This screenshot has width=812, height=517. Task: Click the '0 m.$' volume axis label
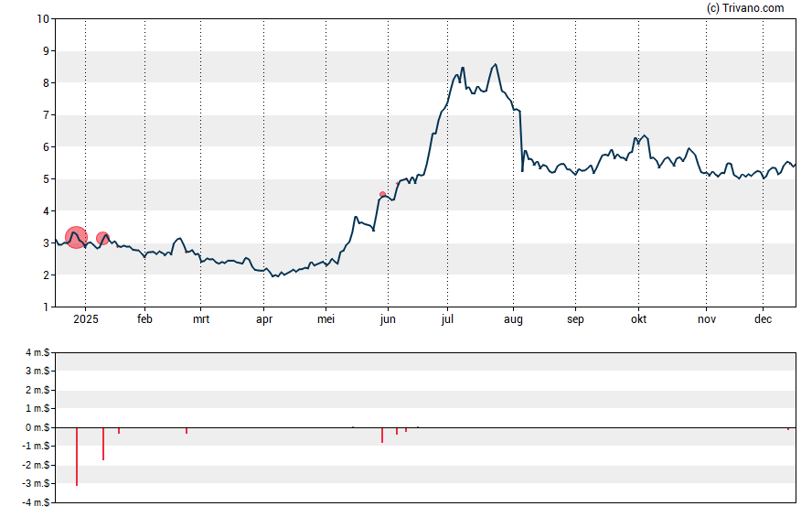37,427
